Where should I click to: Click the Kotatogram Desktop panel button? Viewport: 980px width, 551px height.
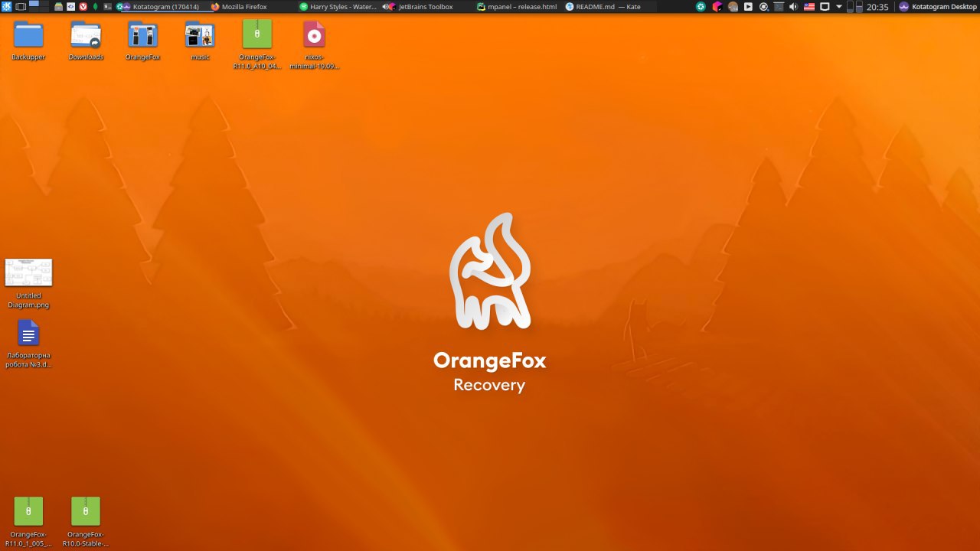pos(939,7)
